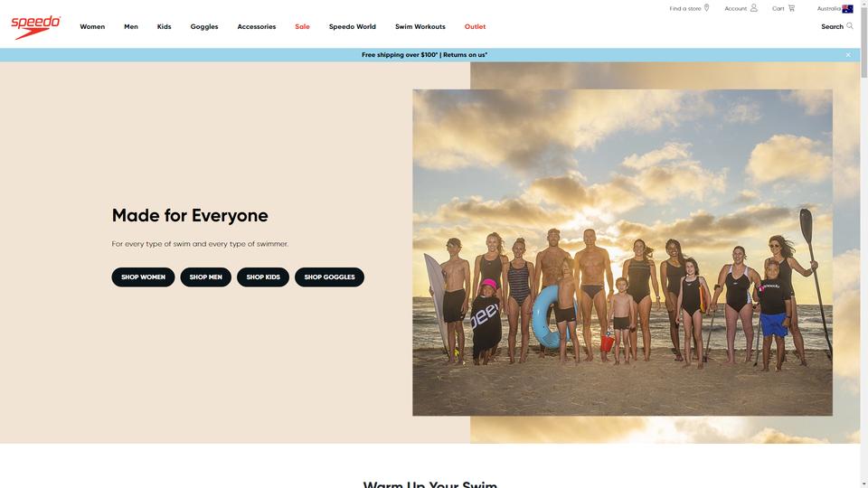The image size is (868, 488).
Task: Dismiss the free shipping banner
Action: coord(848,55)
